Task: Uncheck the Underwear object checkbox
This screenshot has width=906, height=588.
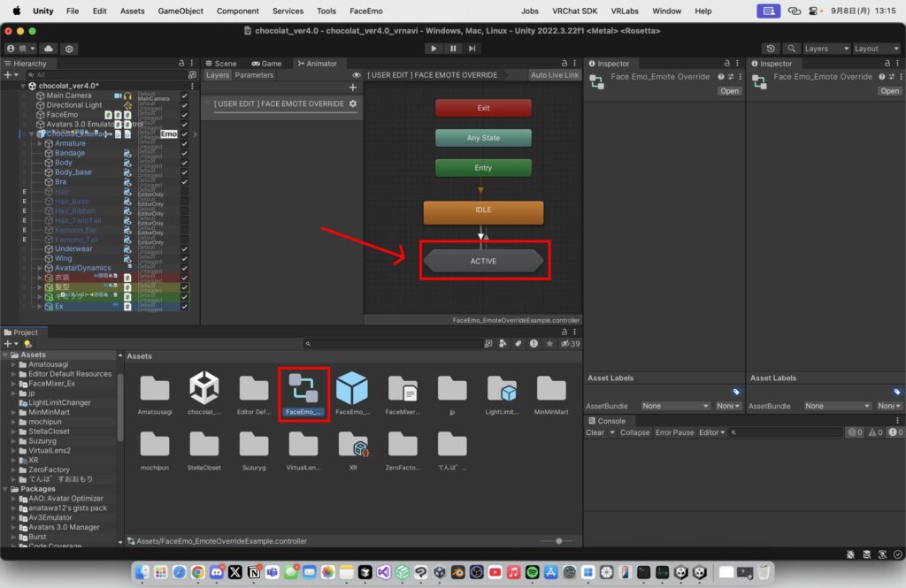Action: 185,248
